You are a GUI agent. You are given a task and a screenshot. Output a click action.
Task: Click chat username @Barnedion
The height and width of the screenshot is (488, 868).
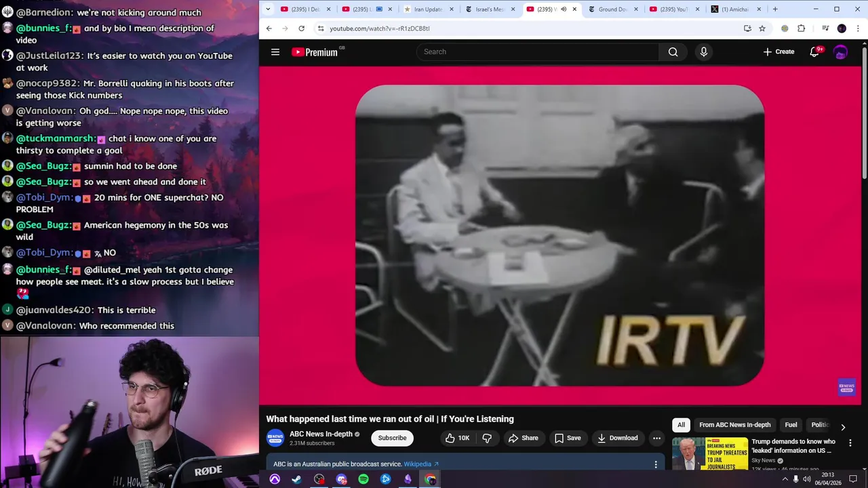[x=45, y=13]
